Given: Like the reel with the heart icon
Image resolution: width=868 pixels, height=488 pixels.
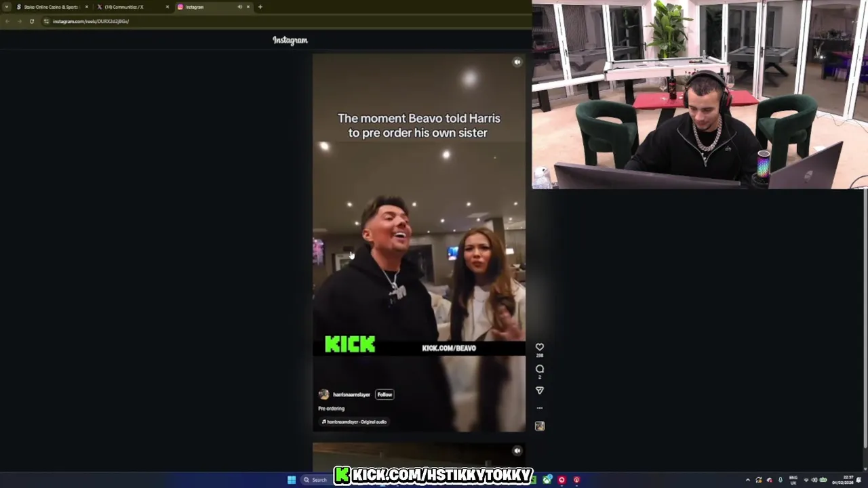Looking at the screenshot, I should pyautogui.click(x=540, y=347).
